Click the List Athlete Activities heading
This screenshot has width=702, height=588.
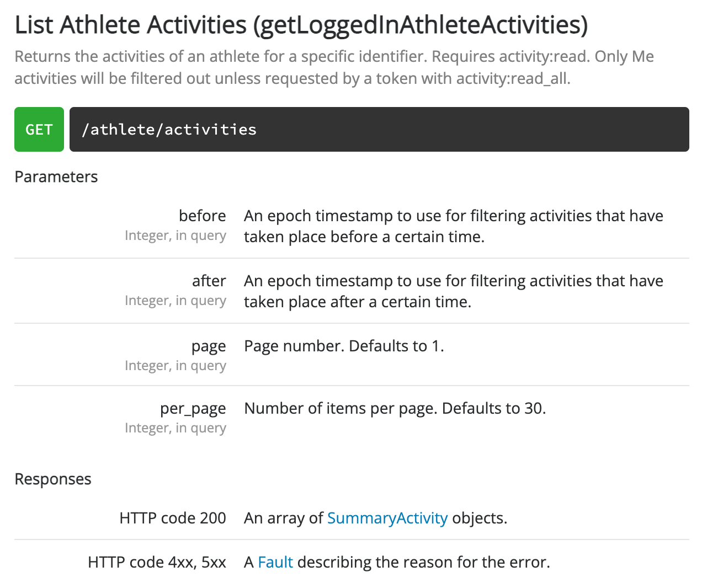click(x=301, y=25)
